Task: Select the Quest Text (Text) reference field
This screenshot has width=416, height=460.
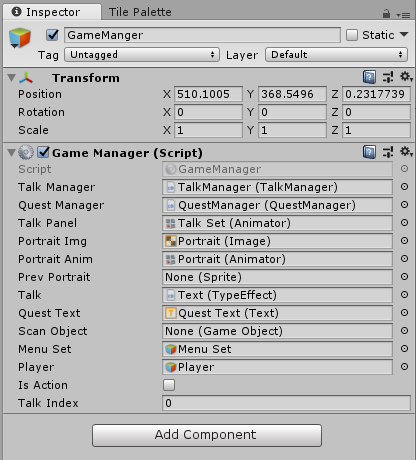Action: point(277,313)
